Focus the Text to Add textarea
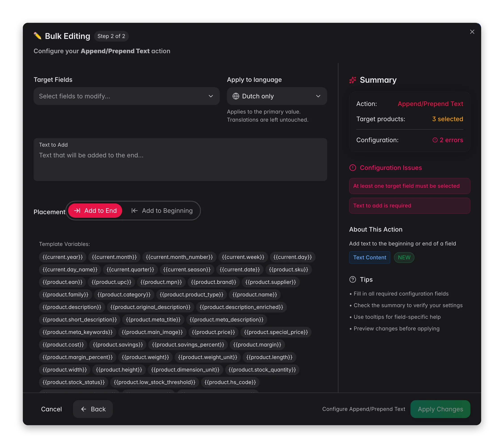 (x=180, y=160)
